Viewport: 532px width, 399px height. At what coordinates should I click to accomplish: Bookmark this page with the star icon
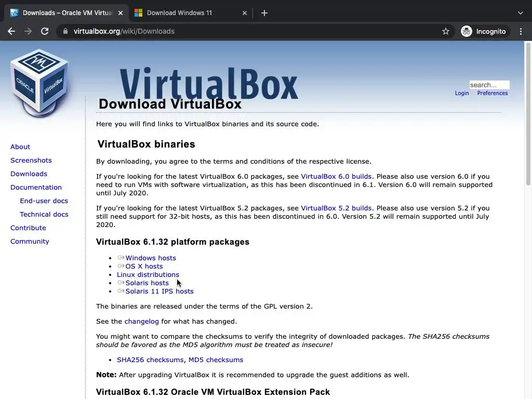click(446, 31)
